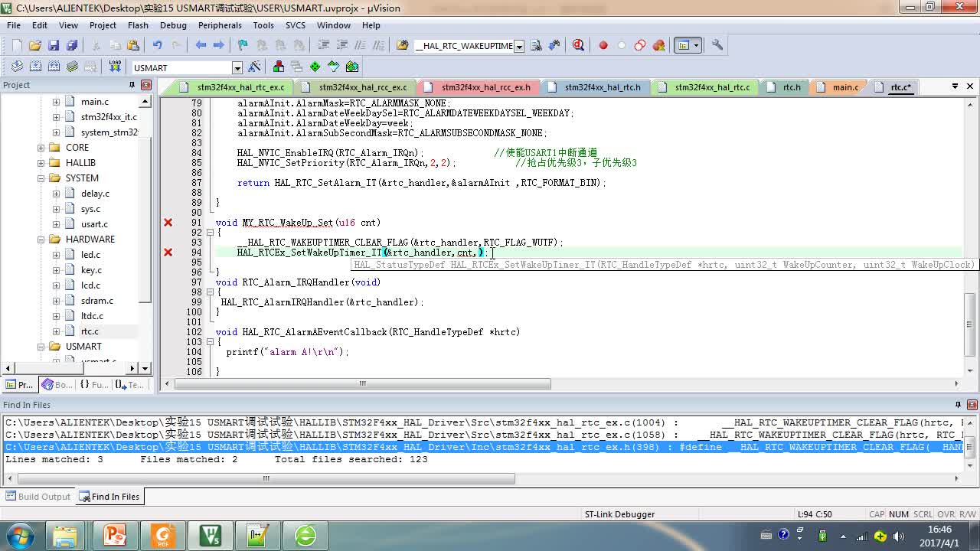Open the Flash menu
980x551 pixels.
click(x=138, y=25)
